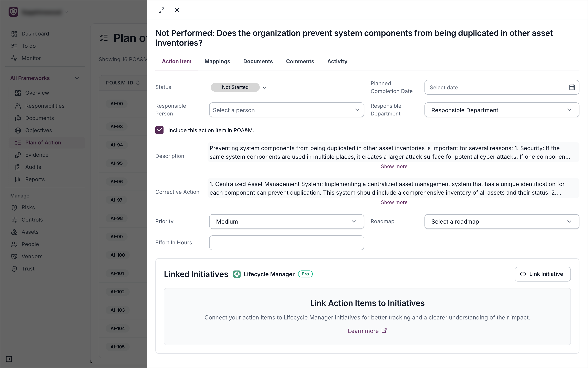The image size is (588, 368).
Task: Open Plan of Action in sidebar
Action: point(47,143)
